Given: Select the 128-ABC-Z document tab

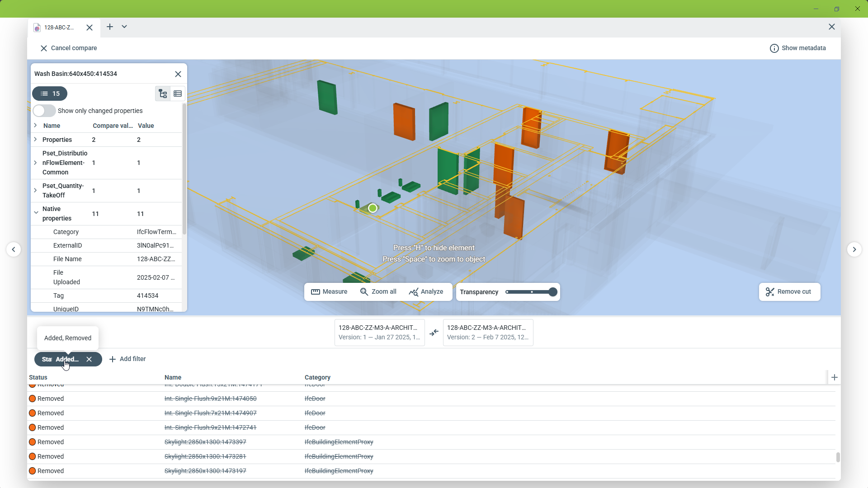Looking at the screenshot, I should point(59,28).
